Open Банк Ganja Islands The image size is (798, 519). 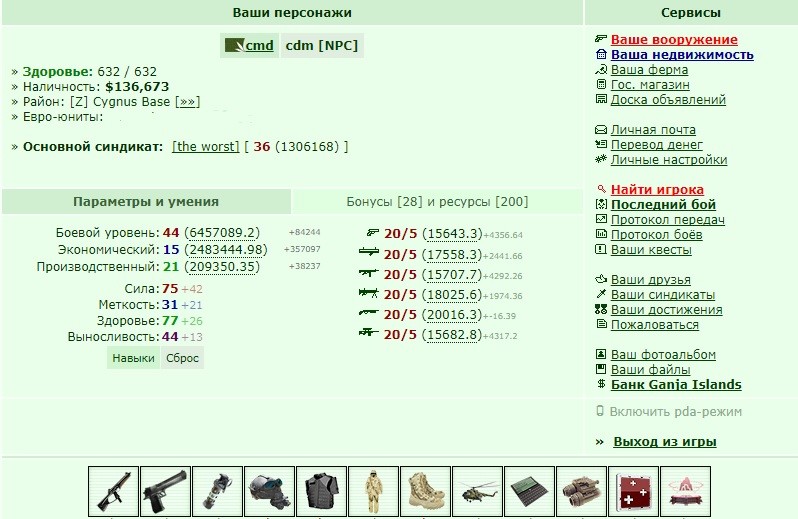[x=676, y=385]
